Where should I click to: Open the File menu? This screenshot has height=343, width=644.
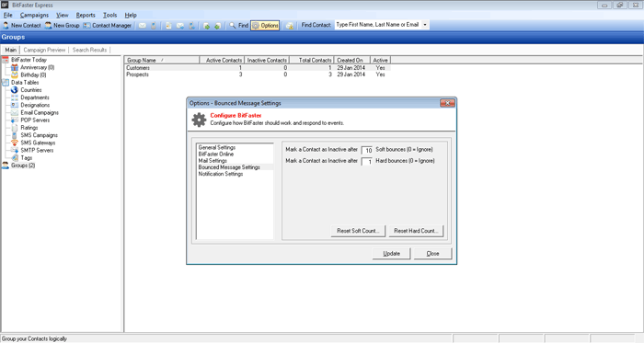[x=7, y=16]
